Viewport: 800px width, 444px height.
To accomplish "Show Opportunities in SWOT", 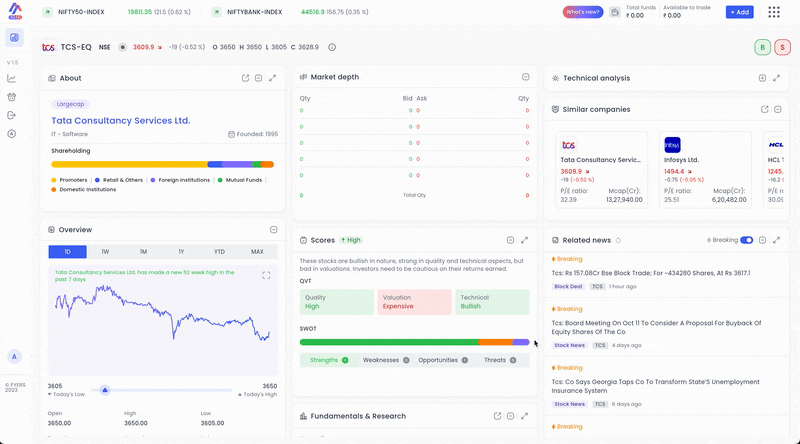I will (x=443, y=360).
